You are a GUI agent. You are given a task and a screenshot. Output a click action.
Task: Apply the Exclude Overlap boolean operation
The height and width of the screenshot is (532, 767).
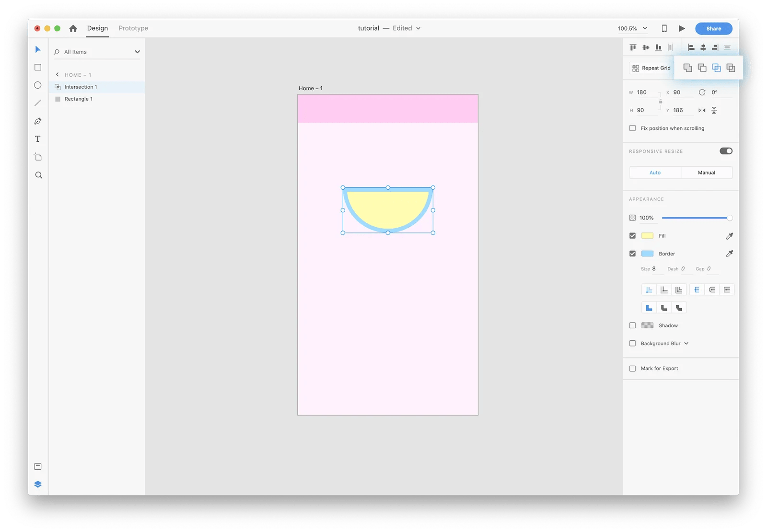coord(731,68)
